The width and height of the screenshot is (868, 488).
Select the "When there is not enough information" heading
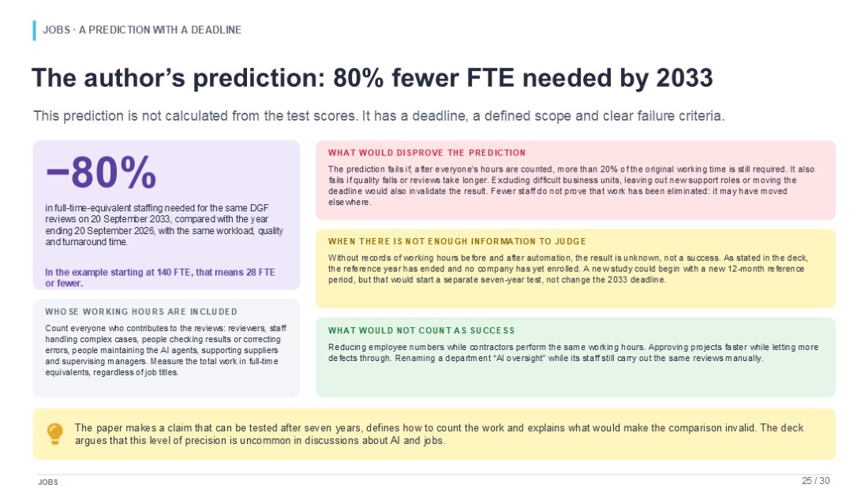[457, 241]
